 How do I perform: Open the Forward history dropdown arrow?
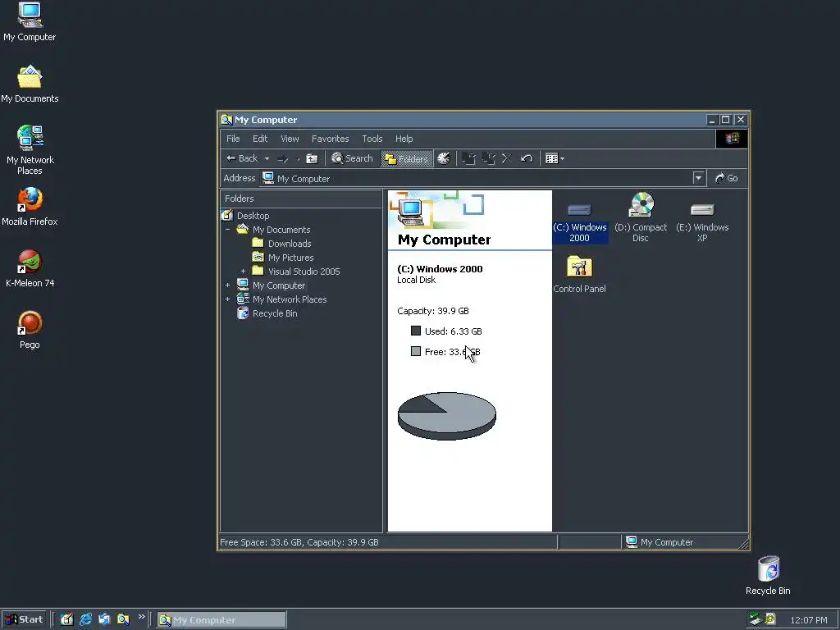point(299,158)
